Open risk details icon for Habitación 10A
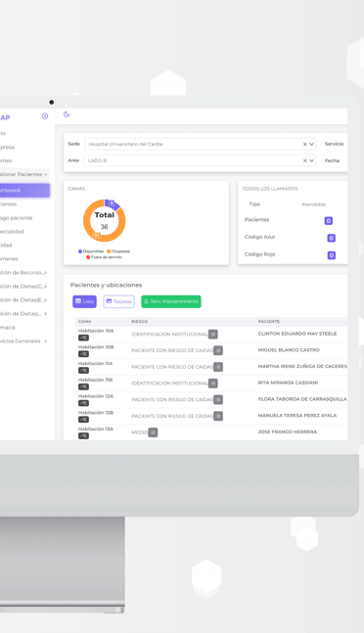This screenshot has height=633, width=364. (213, 335)
